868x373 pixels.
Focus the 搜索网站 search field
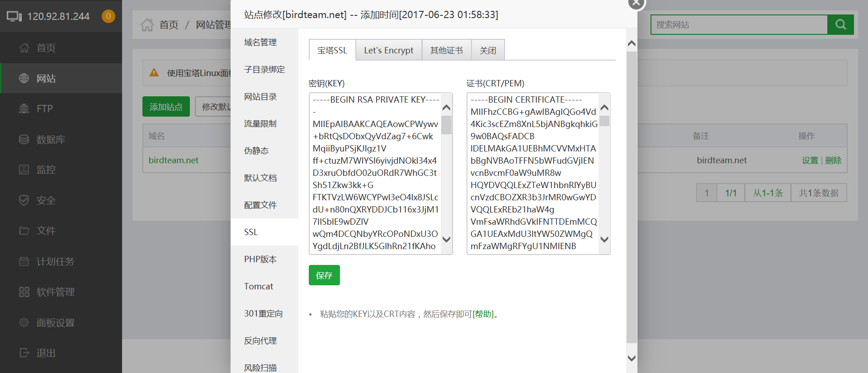click(739, 24)
